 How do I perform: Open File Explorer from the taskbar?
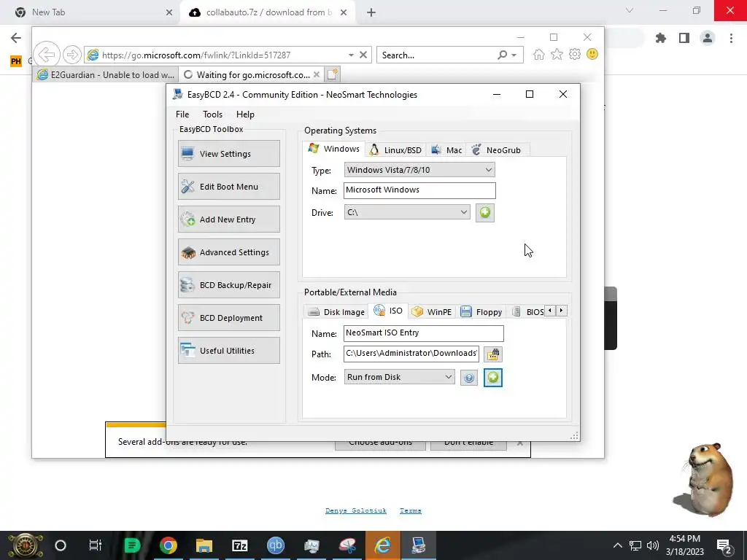click(x=204, y=545)
